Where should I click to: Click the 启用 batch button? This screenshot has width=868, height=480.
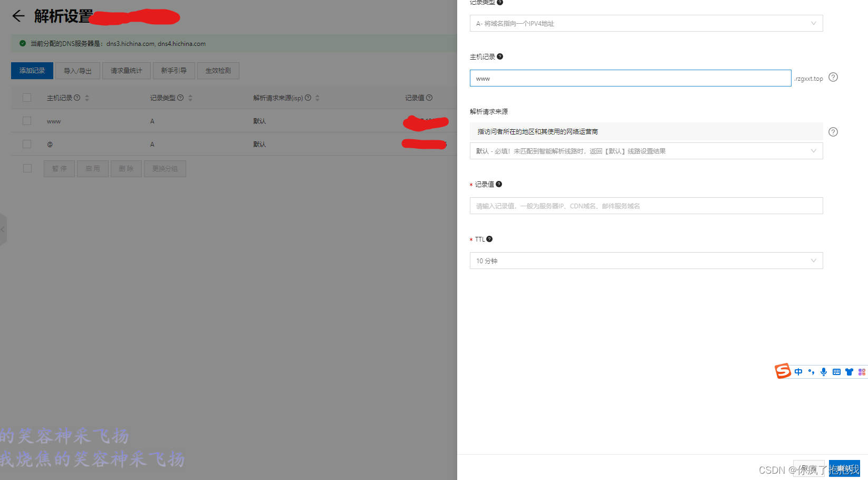(x=93, y=169)
